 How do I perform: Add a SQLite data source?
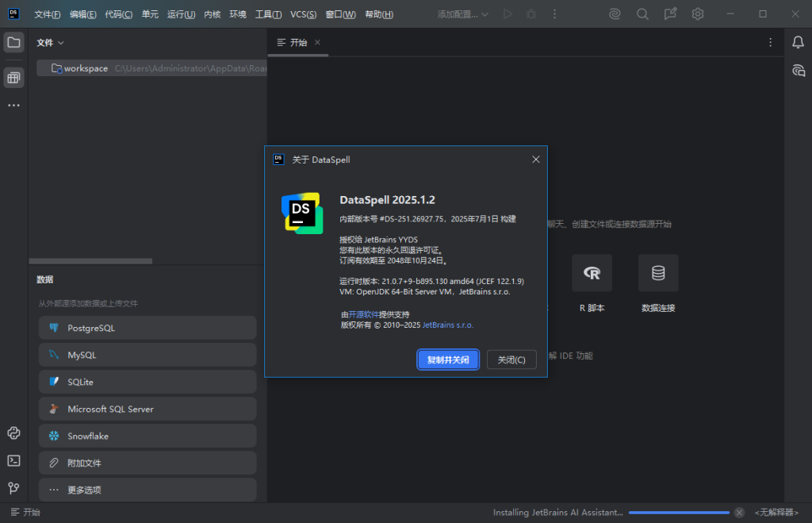coord(147,382)
